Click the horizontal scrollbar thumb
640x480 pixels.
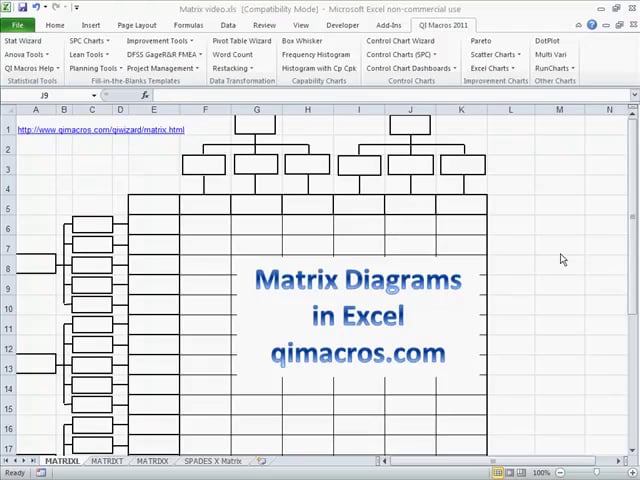[493, 461]
